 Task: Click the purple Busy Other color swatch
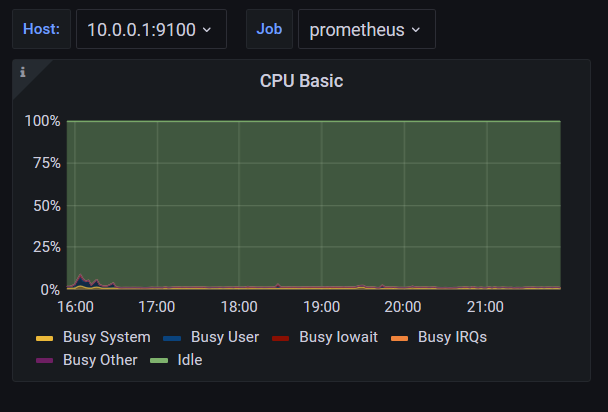45,361
